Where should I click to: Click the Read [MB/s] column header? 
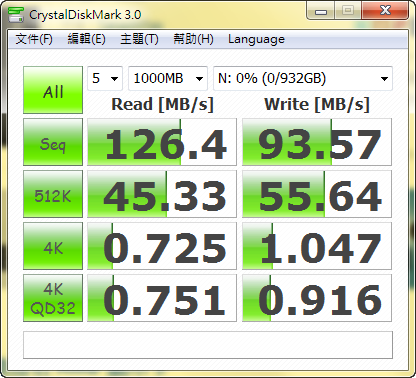pyautogui.click(x=162, y=104)
